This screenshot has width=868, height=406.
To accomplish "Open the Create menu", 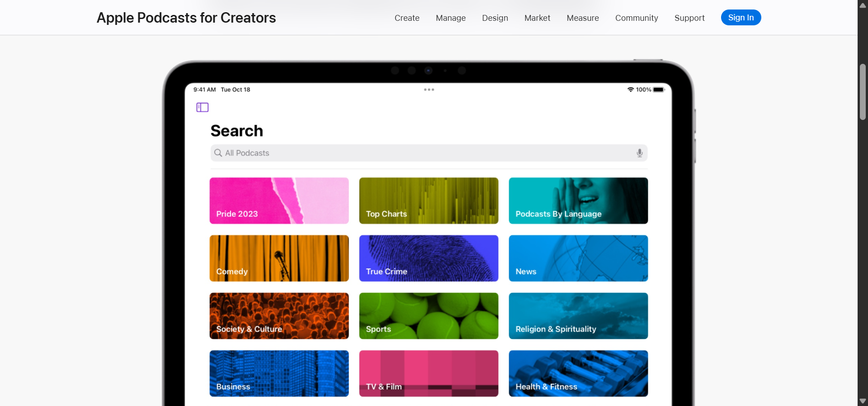I will [x=407, y=18].
